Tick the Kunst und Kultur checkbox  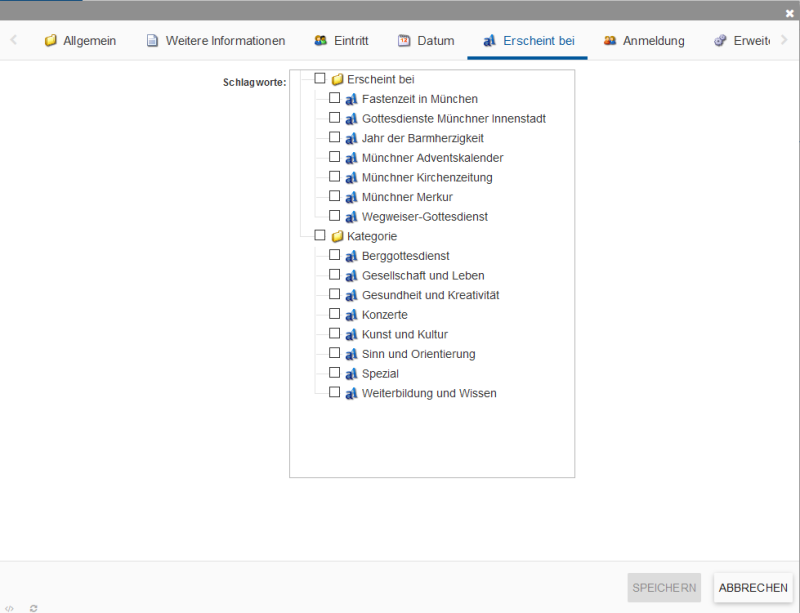(x=335, y=334)
